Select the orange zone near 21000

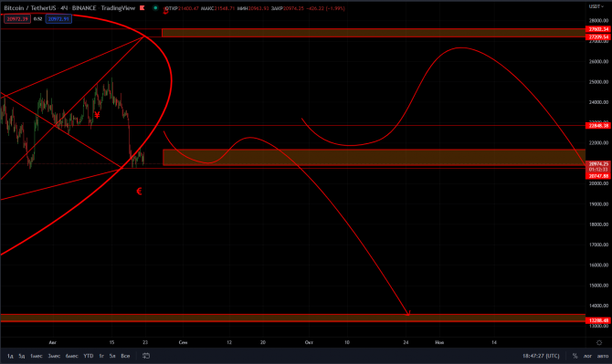(374, 158)
